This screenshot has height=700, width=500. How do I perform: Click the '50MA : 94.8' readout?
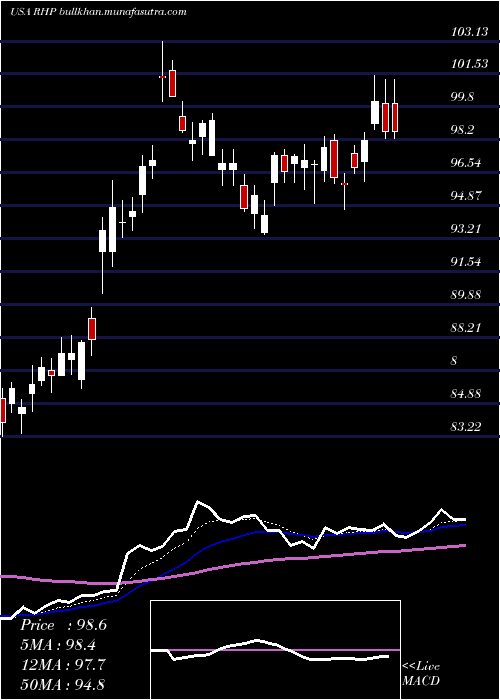(63, 684)
